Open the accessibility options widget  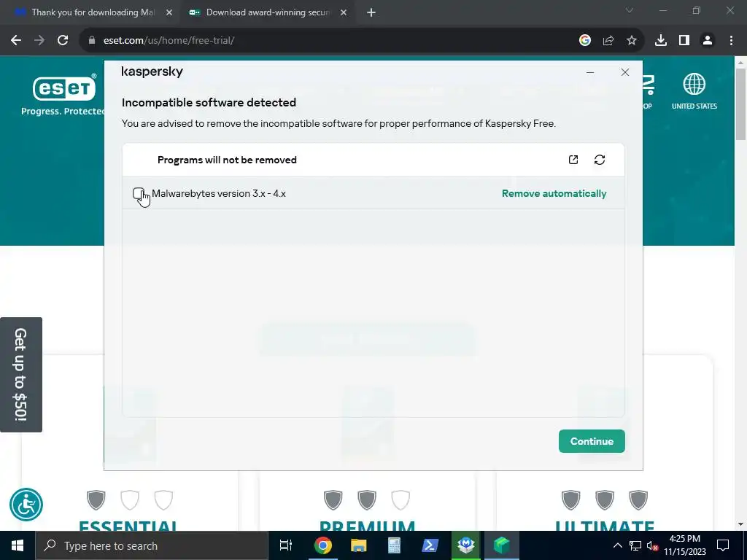(26, 505)
